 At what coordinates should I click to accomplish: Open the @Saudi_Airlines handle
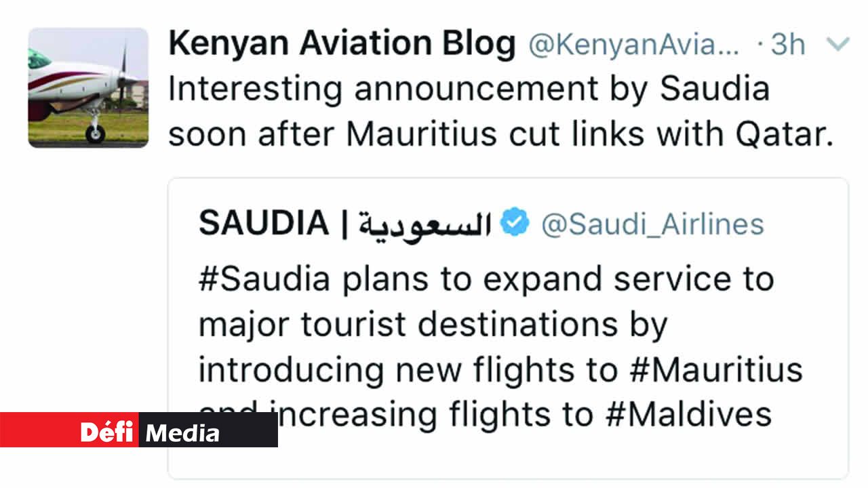click(x=652, y=224)
